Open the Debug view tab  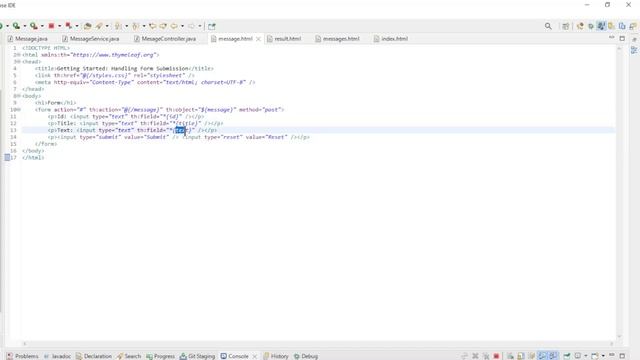pyautogui.click(x=306, y=356)
